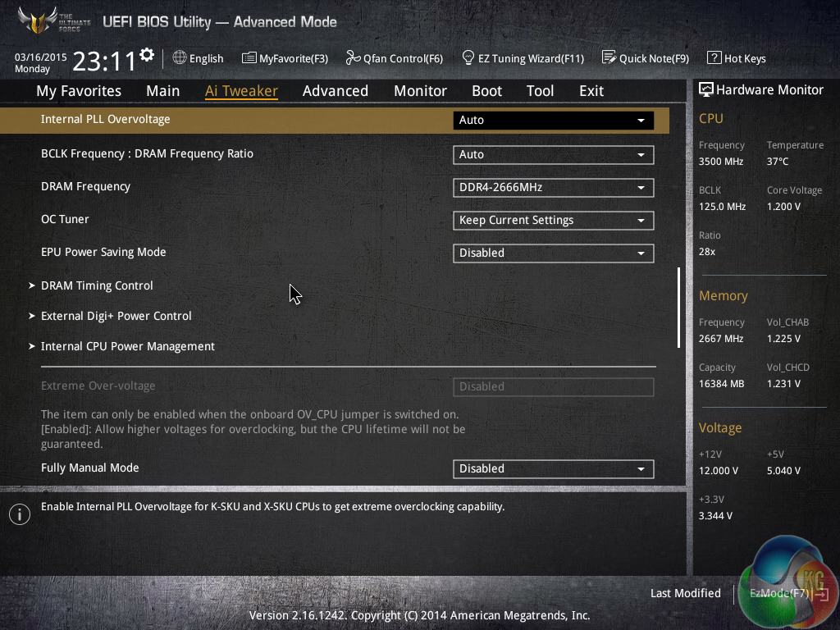
Task: Select Fully Manual Mode label
Action: click(90, 468)
